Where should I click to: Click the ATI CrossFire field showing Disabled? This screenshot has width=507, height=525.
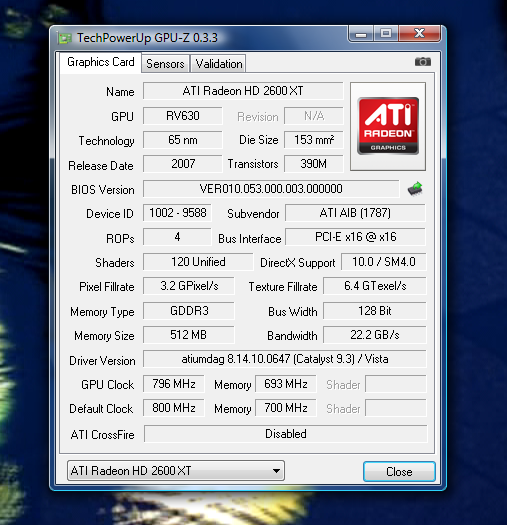286,434
